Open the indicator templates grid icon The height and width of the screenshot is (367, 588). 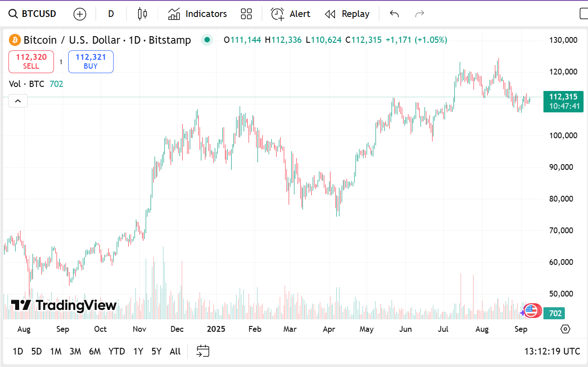pos(246,14)
